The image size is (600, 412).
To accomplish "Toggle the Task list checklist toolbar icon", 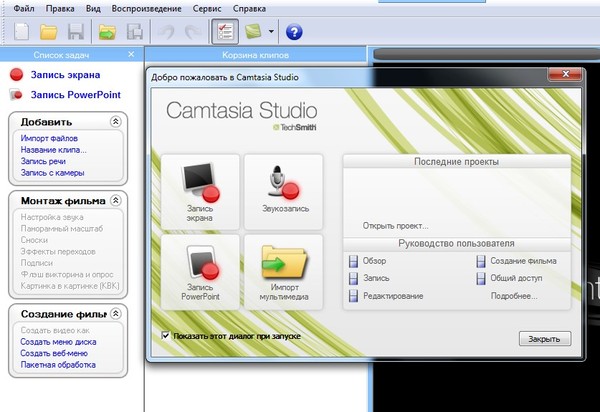I will pyautogui.click(x=225, y=31).
